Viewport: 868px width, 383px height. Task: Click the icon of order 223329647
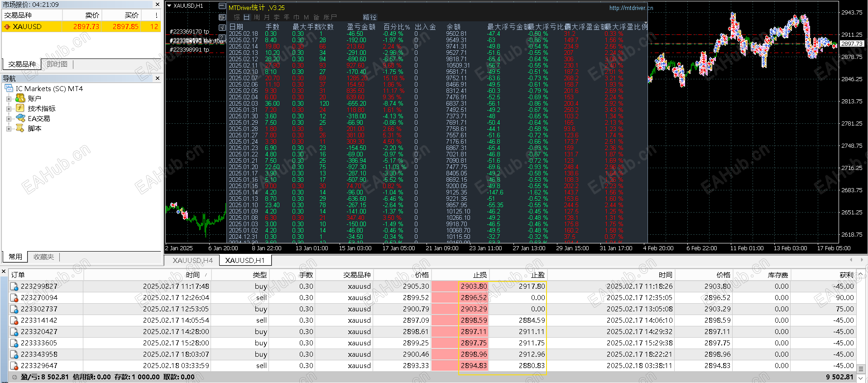click(x=14, y=366)
